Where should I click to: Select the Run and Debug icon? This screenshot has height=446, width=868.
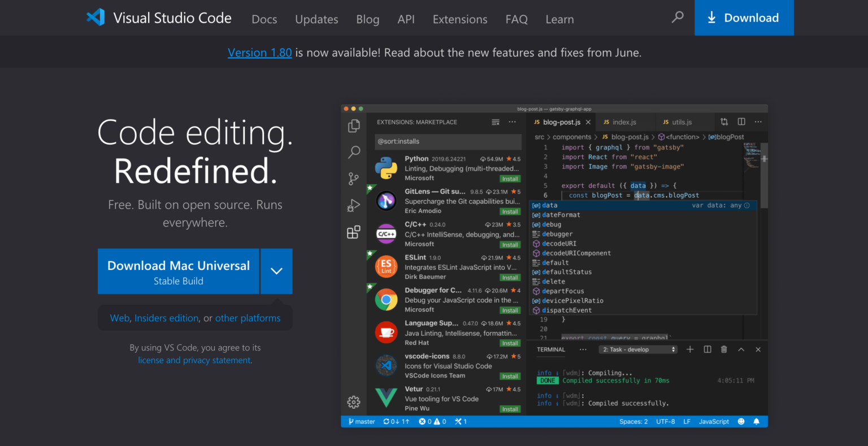click(x=354, y=205)
